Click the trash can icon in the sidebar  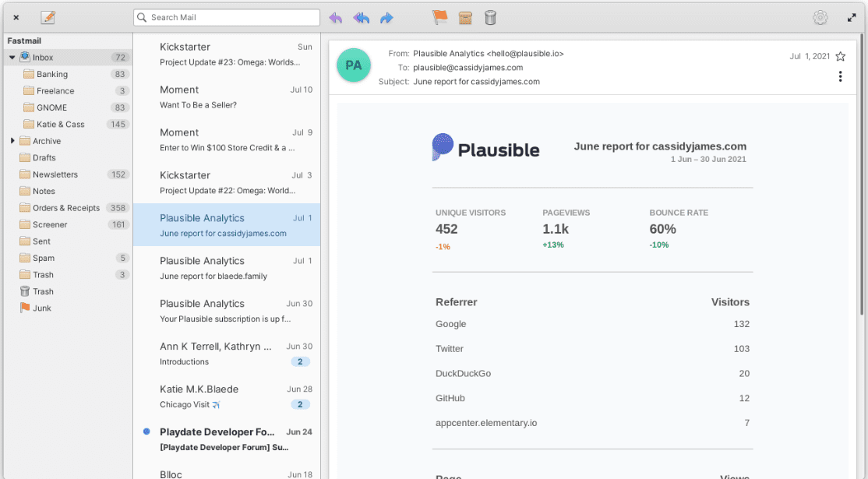(x=24, y=291)
